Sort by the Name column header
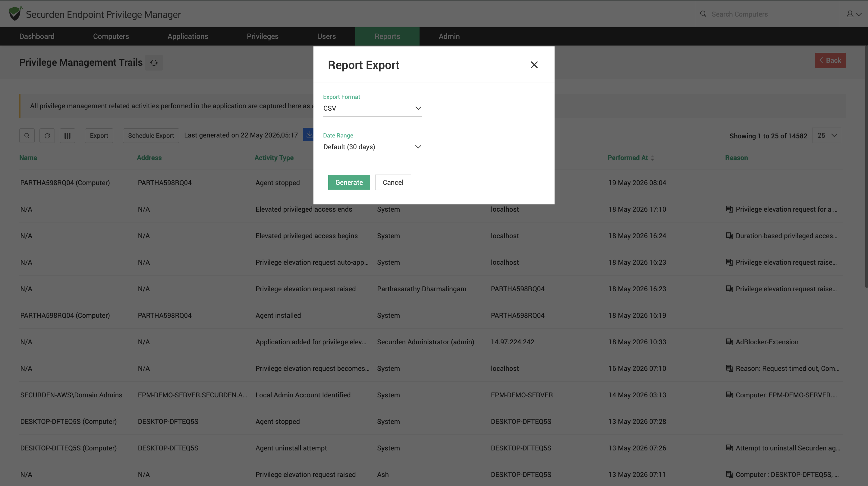Screen dimensions: 868x486 coord(28,158)
